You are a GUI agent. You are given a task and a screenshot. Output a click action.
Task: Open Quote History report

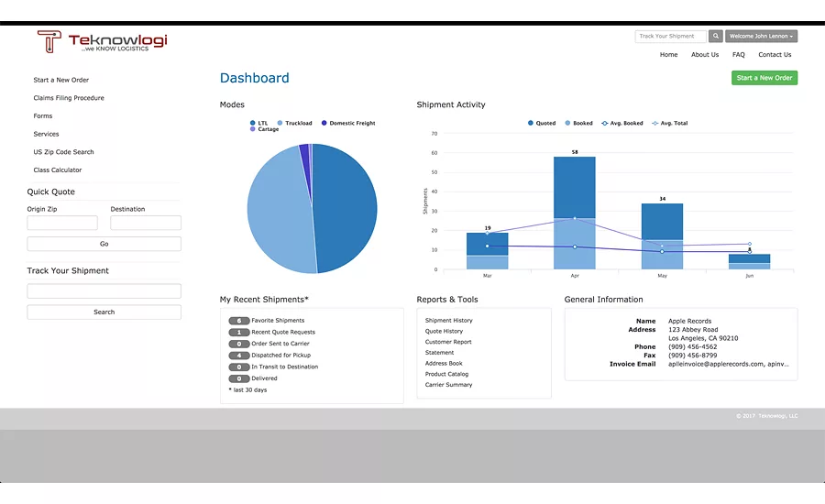(444, 332)
